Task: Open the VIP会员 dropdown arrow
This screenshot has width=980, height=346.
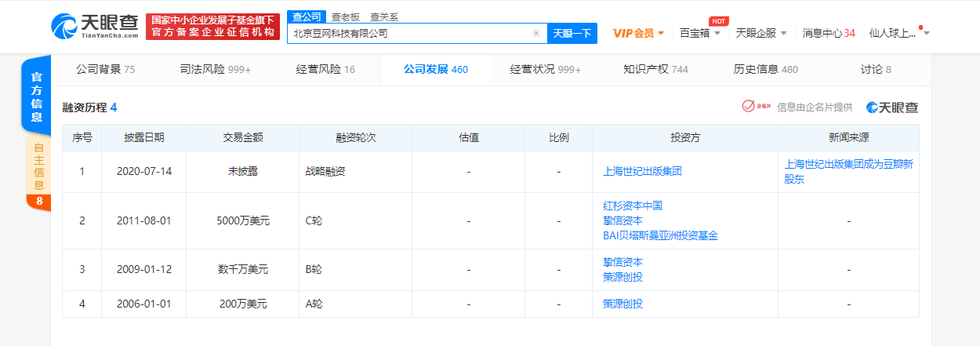Action: click(661, 33)
